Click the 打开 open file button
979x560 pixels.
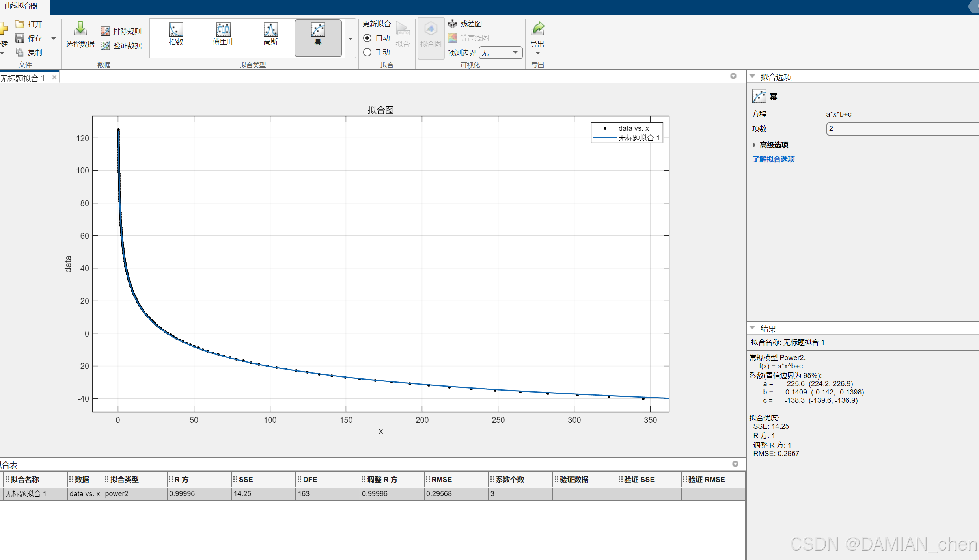tap(29, 24)
